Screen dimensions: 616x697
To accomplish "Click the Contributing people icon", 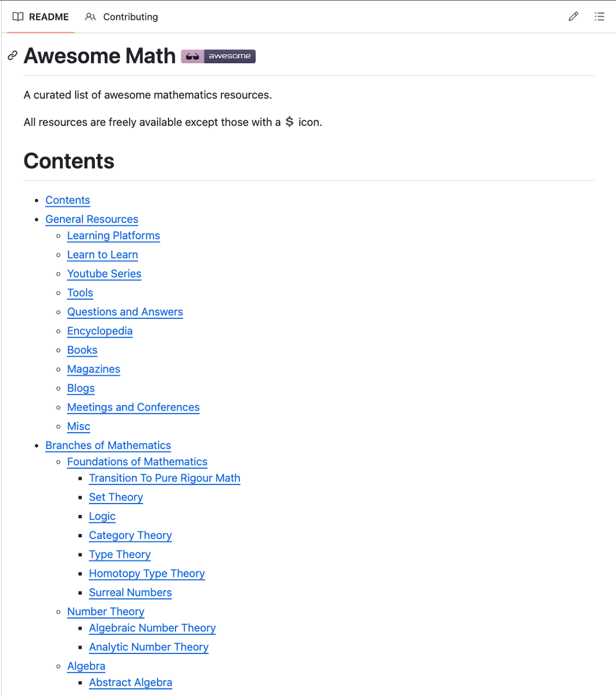I will click(x=90, y=17).
